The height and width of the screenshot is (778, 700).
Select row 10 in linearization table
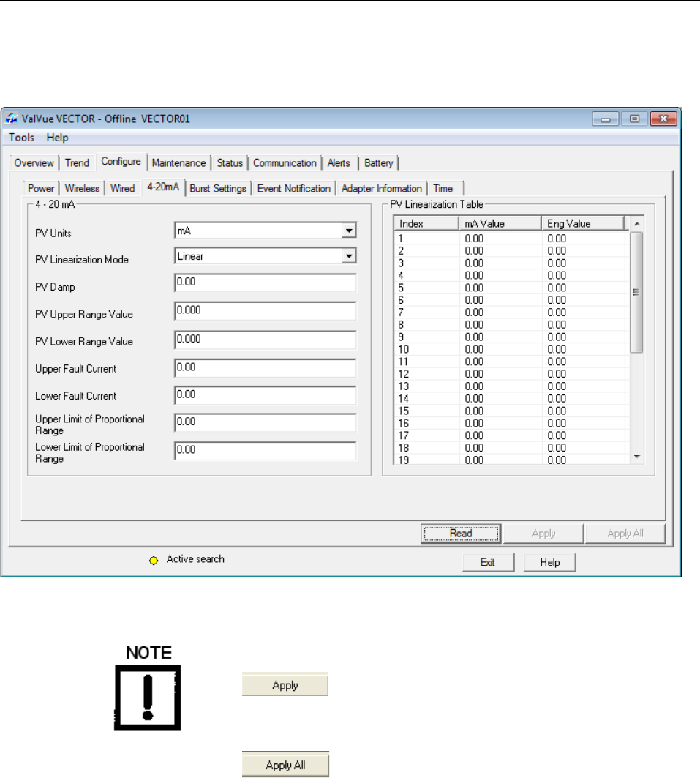point(511,349)
